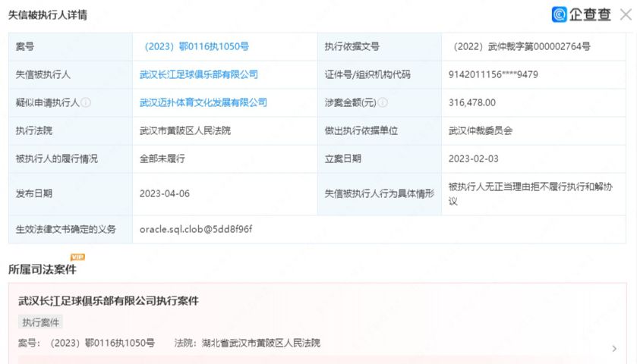The image size is (637, 364).
Task: Click ID number 9142011156****9479
Action: coord(494,74)
